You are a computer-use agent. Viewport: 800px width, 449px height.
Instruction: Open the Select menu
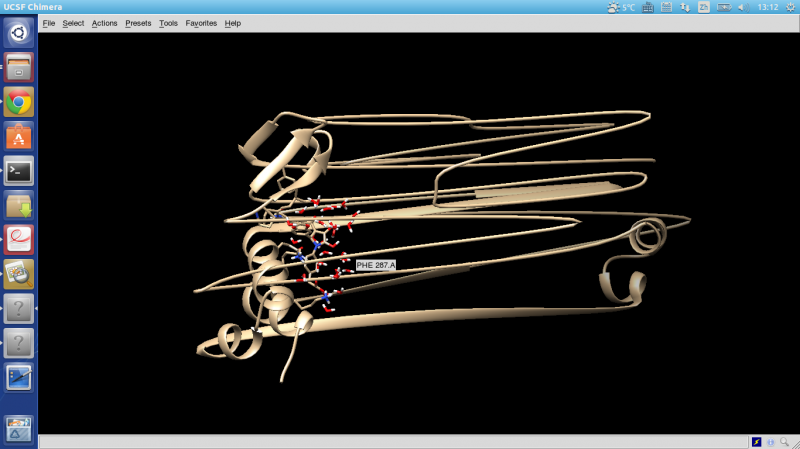pyautogui.click(x=73, y=23)
